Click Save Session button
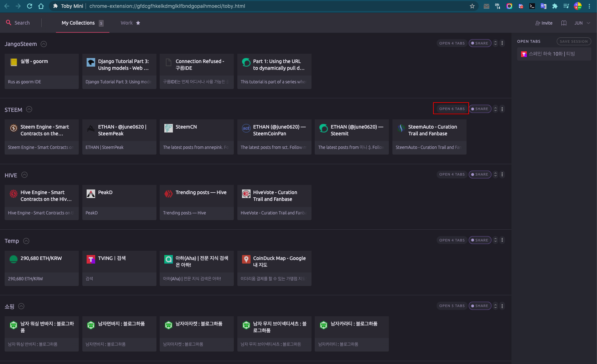Viewport: 597px width, 364px height. [574, 41]
